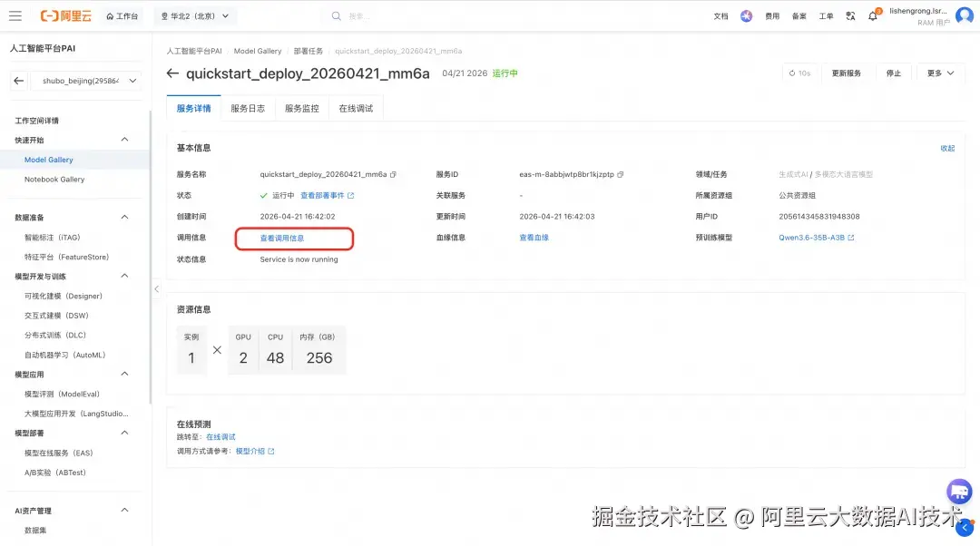
Task: Open the 更多 dropdown
Action: 941,73
